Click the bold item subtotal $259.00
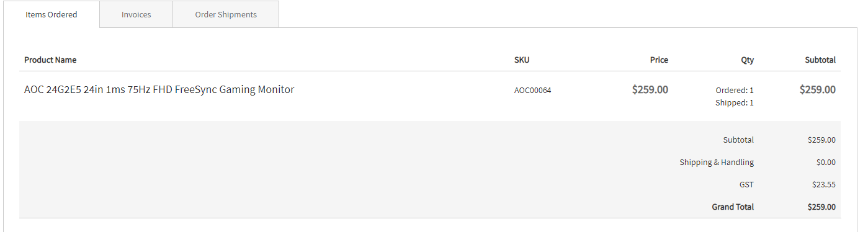The image size is (868, 232). (817, 89)
